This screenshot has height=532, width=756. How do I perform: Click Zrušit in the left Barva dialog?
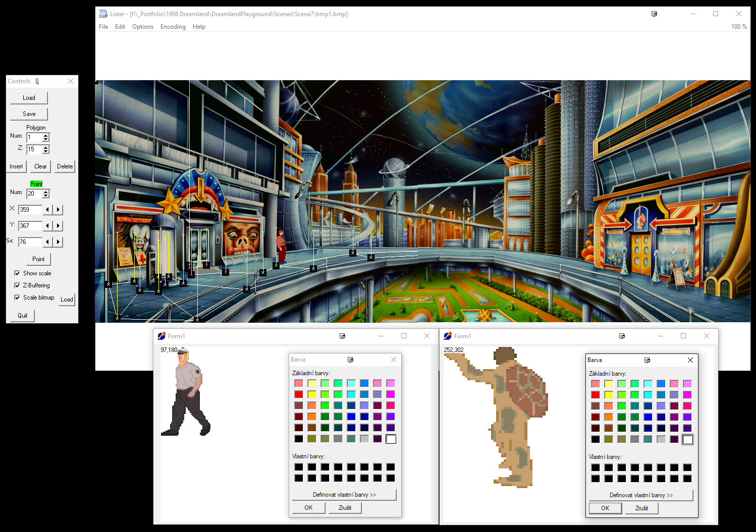point(345,508)
